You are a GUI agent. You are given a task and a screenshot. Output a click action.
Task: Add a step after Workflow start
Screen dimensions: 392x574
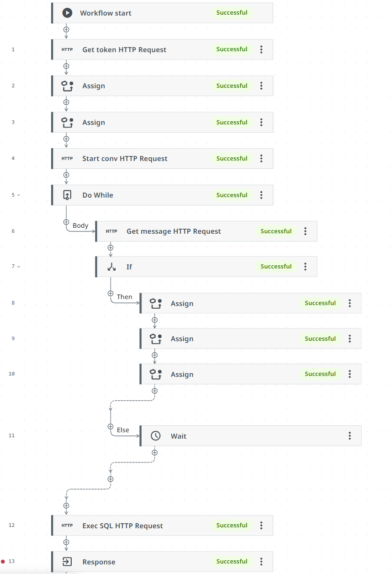(66, 29)
